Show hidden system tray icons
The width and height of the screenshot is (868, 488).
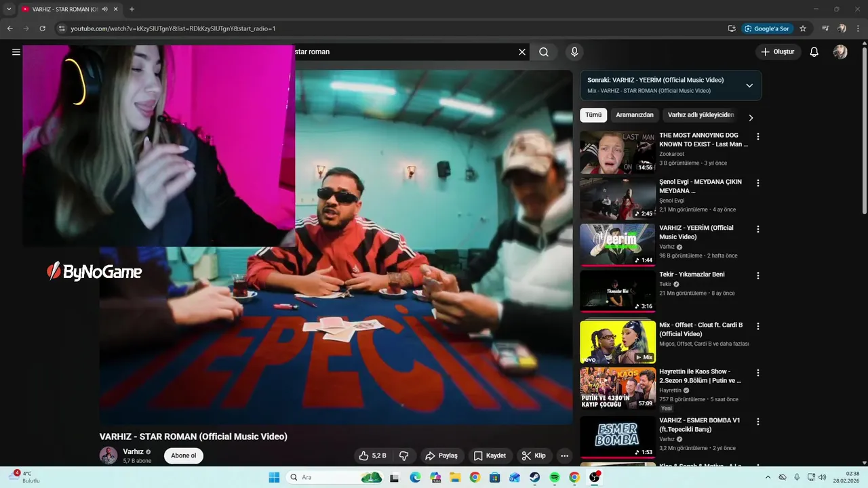click(768, 477)
